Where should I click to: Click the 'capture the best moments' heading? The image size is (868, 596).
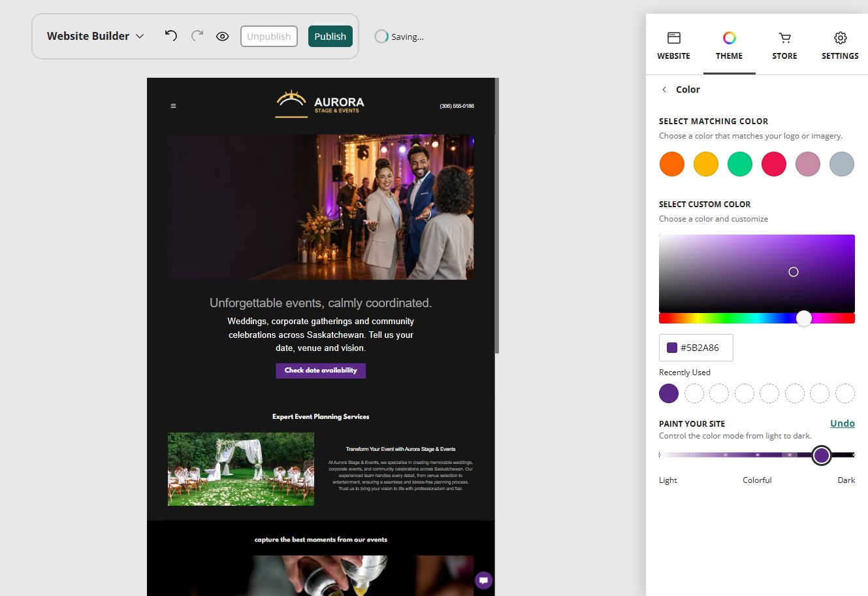pos(321,540)
